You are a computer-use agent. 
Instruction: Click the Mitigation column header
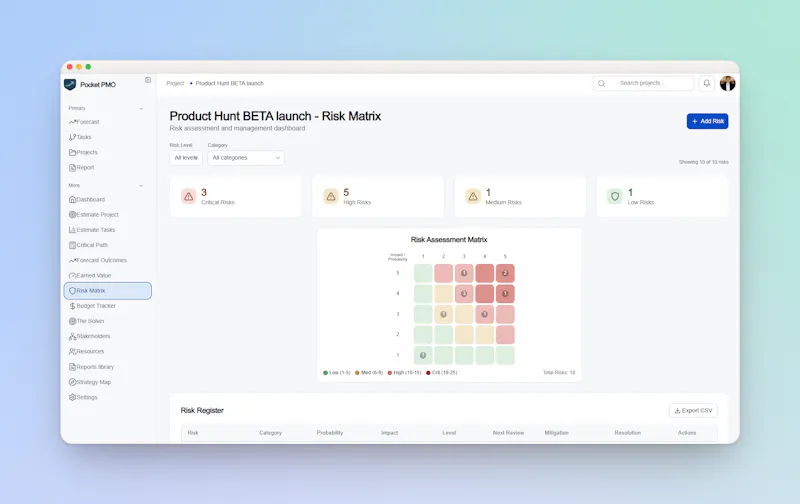[x=556, y=433]
